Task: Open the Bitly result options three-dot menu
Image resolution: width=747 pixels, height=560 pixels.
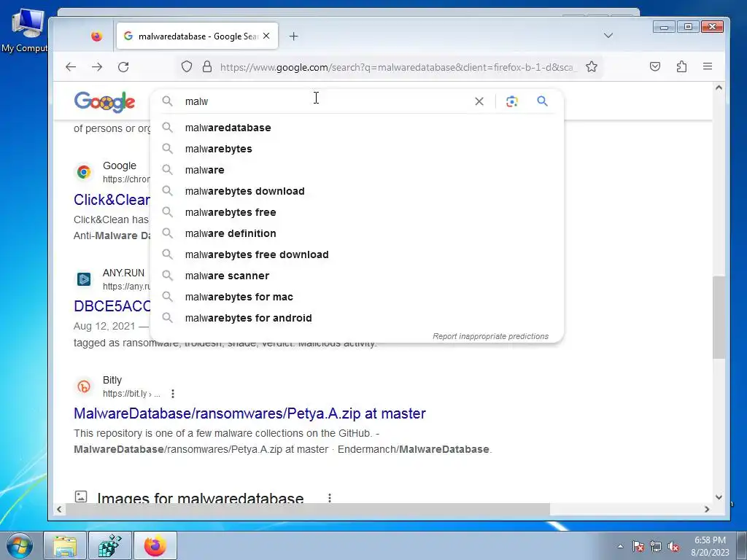Action: pos(173,394)
